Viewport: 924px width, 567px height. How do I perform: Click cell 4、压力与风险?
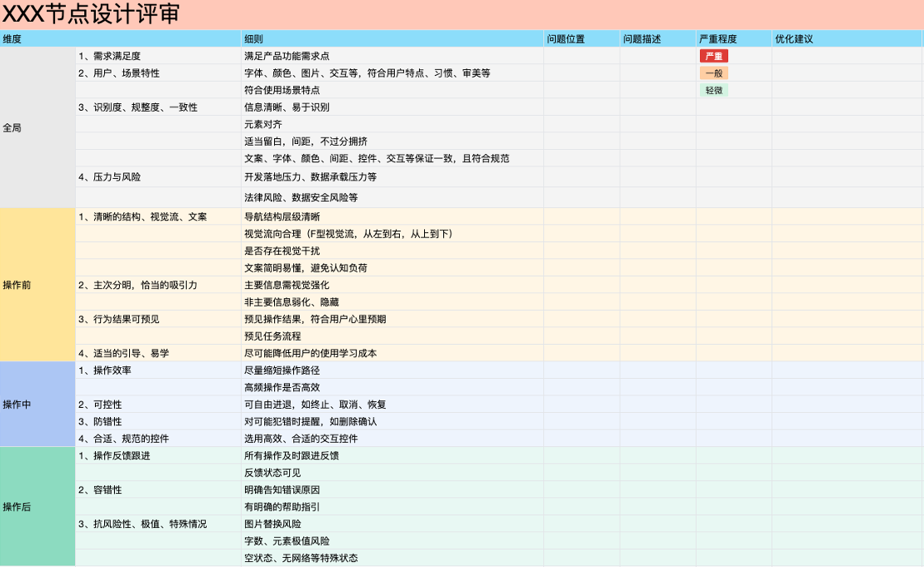[158, 177]
